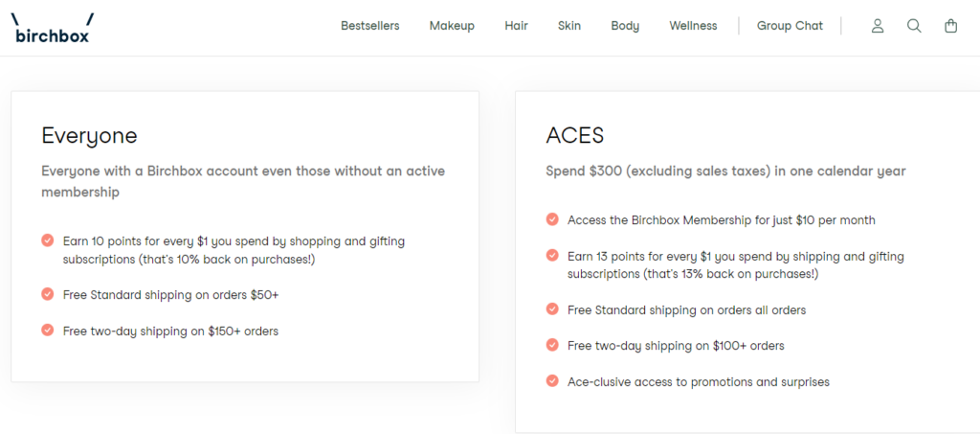Click check icon beside Earn 10 points
The width and height of the screenshot is (980, 434).
(x=48, y=240)
